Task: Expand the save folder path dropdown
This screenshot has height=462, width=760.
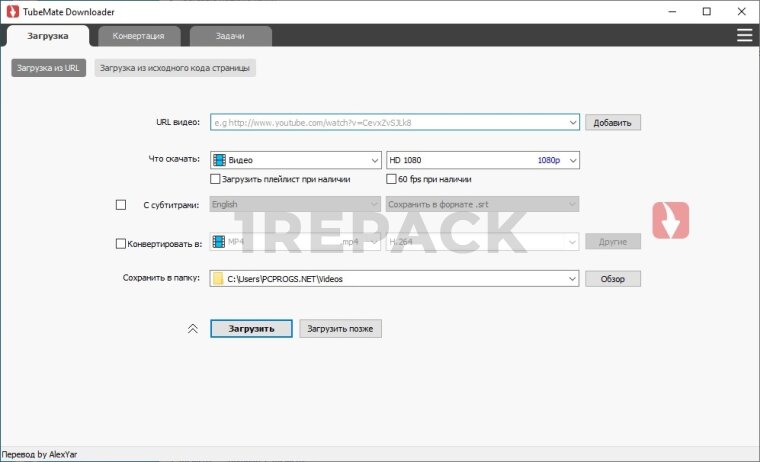Action: tap(573, 279)
